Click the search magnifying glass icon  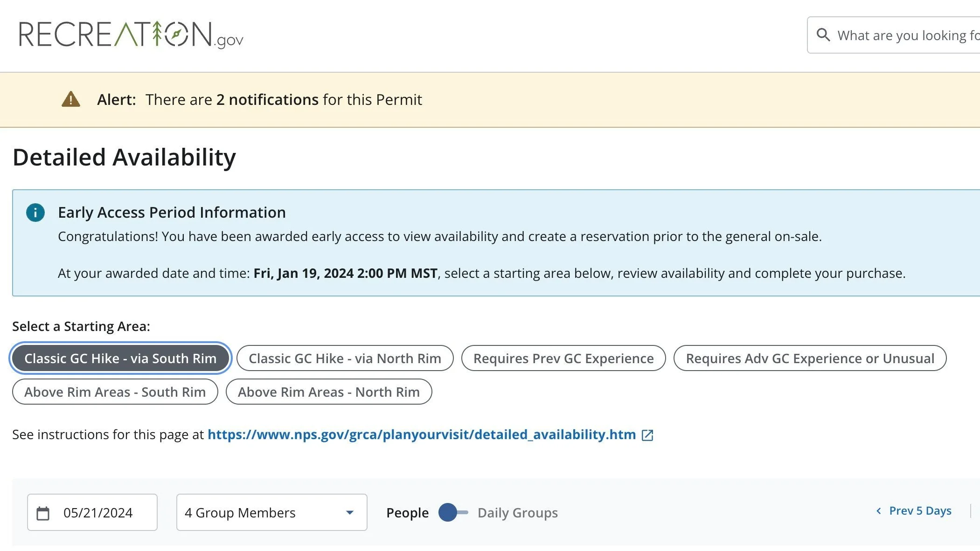point(823,35)
